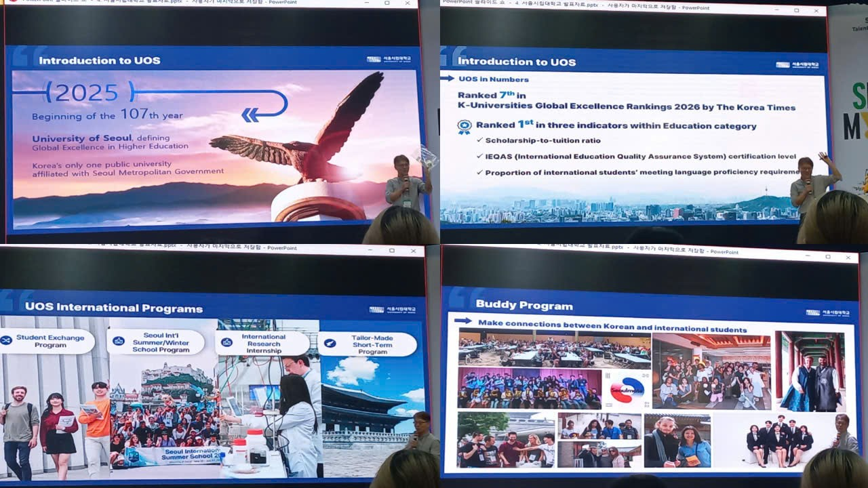Click the checkmark beside IEQAS certification level

click(479, 157)
